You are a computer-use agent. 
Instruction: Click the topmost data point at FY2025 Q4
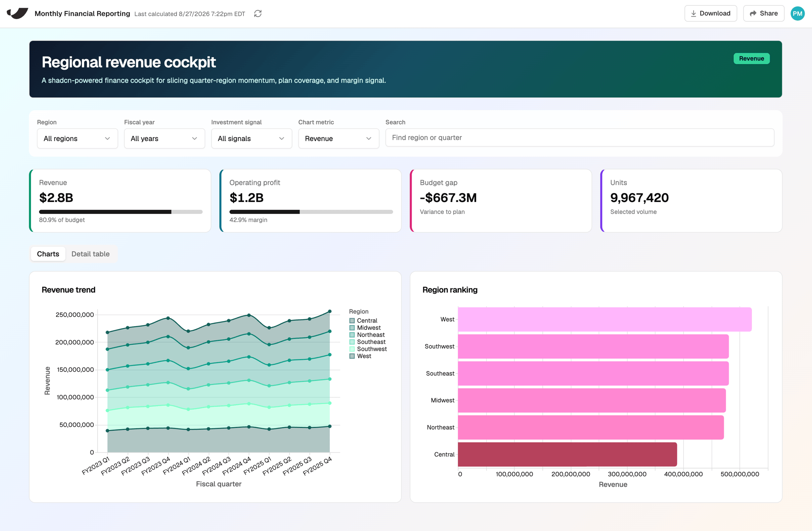point(330,312)
